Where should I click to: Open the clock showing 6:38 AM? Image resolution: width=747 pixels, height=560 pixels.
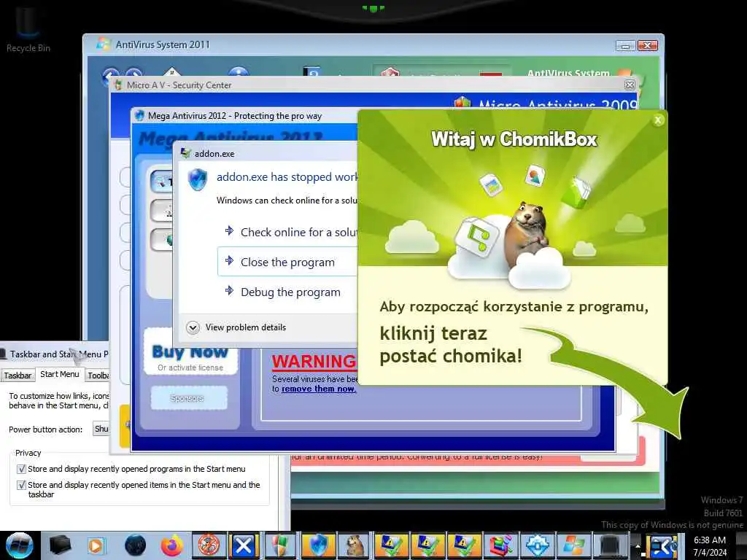tap(710, 545)
